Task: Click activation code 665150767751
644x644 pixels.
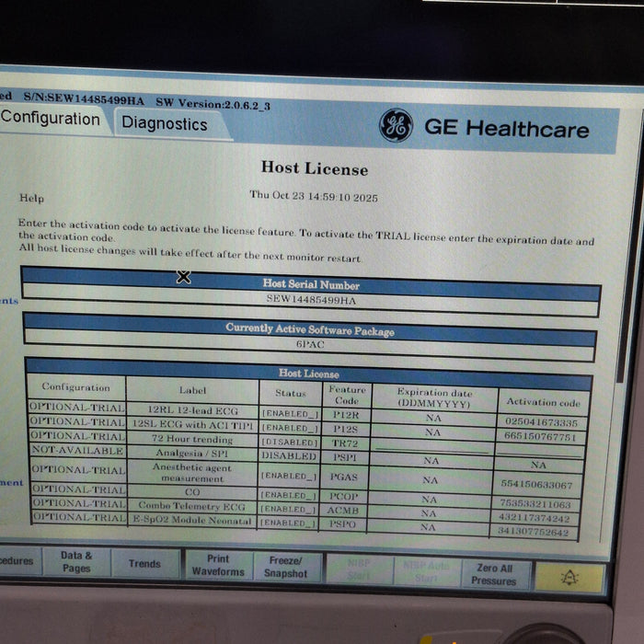Action: point(540,436)
